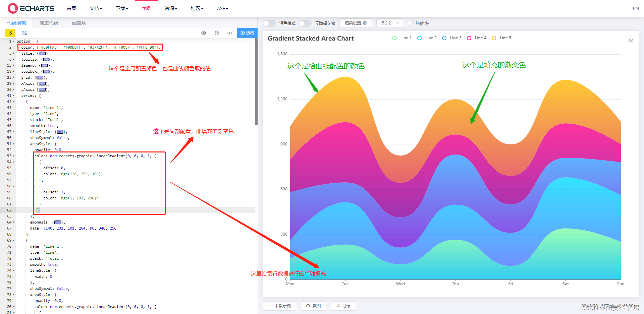Click the JS language badge

10,33
